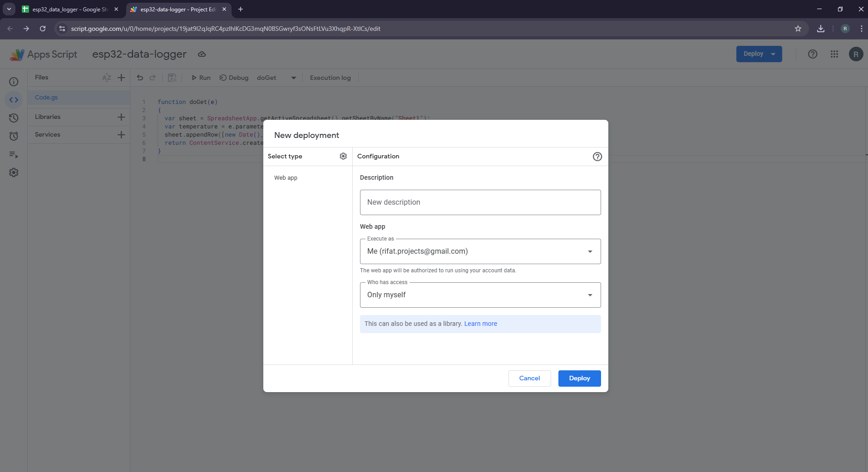Select Web app in the type list
This screenshot has height=472, width=868.
[x=286, y=178]
